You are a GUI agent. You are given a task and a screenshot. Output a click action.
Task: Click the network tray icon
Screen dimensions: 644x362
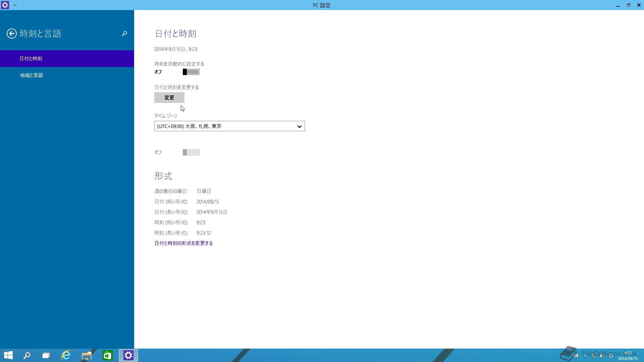coord(594,356)
